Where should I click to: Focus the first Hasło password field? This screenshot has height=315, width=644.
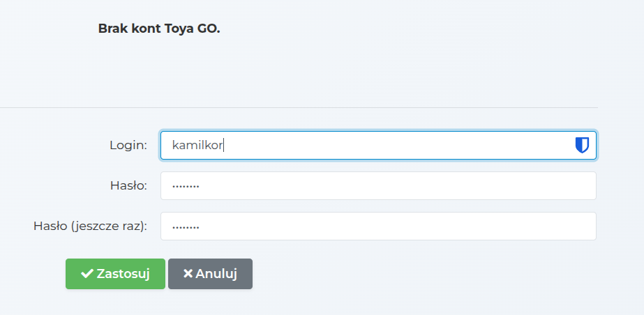(x=378, y=185)
